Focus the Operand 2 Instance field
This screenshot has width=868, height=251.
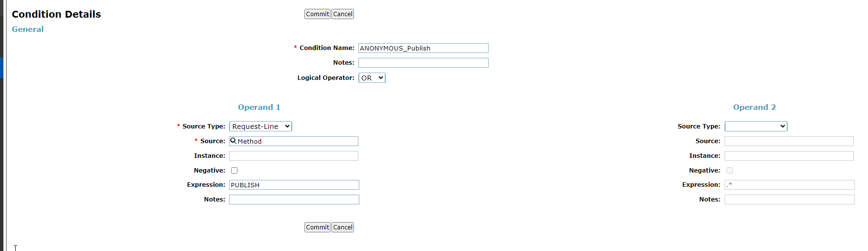tap(789, 156)
